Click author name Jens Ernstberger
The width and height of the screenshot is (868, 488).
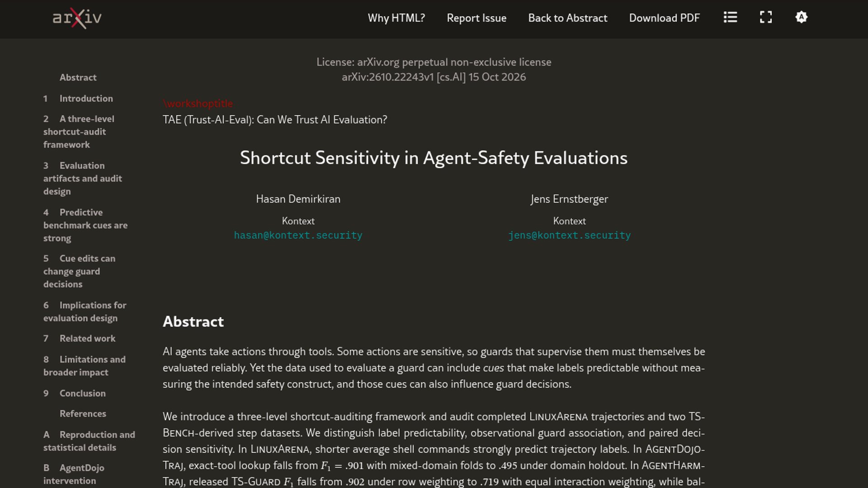(x=569, y=199)
